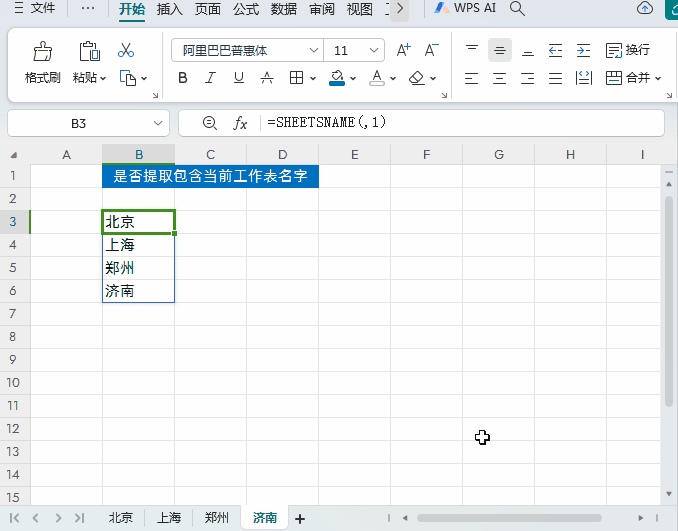Click the Format Painter (格式刷) icon
The height and width of the screenshot is (531, 678).
[x=42, y=51]
